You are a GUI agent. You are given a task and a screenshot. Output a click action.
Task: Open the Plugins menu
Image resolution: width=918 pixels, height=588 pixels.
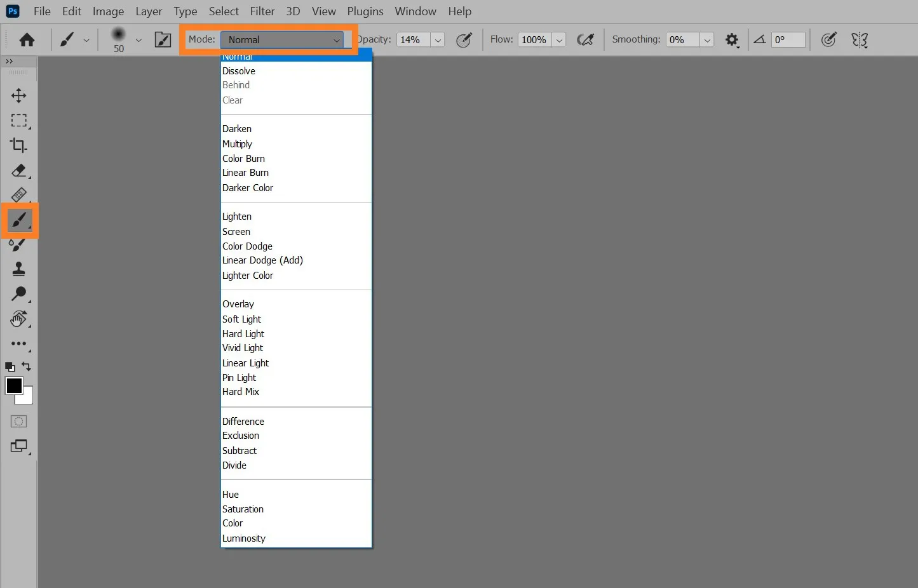point(365,11)
